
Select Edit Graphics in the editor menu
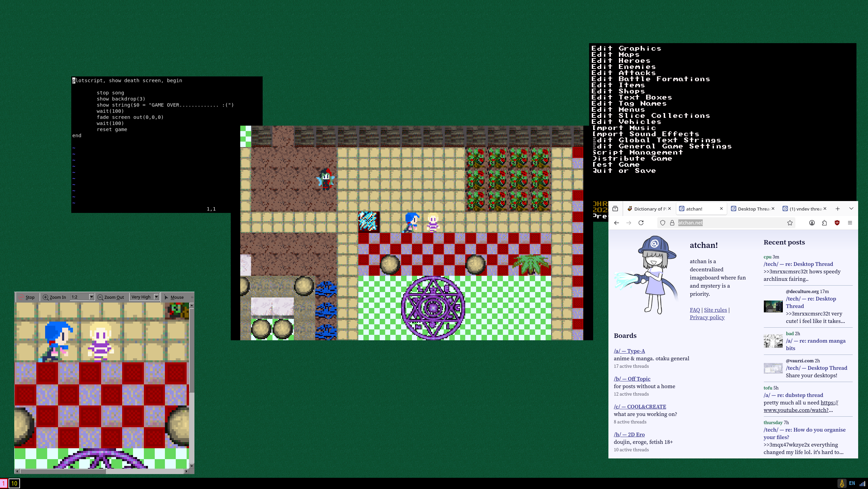click(x=626, y=49)
